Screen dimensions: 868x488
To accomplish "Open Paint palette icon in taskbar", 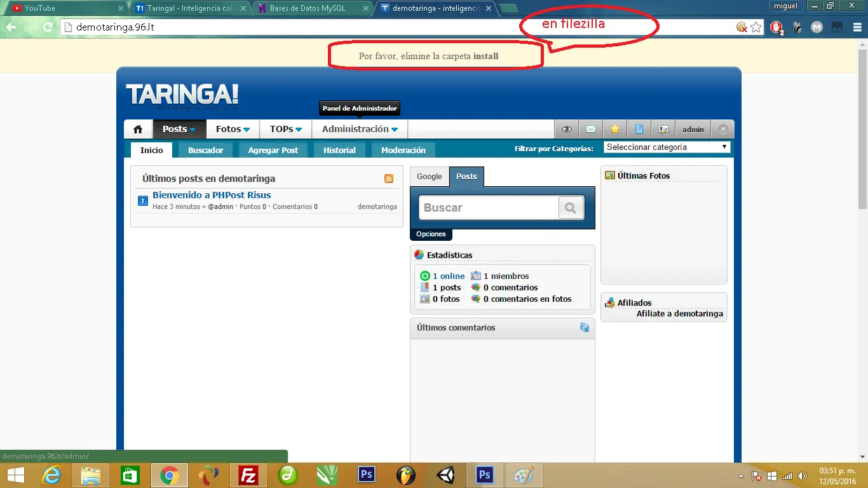I will [524, 475].
